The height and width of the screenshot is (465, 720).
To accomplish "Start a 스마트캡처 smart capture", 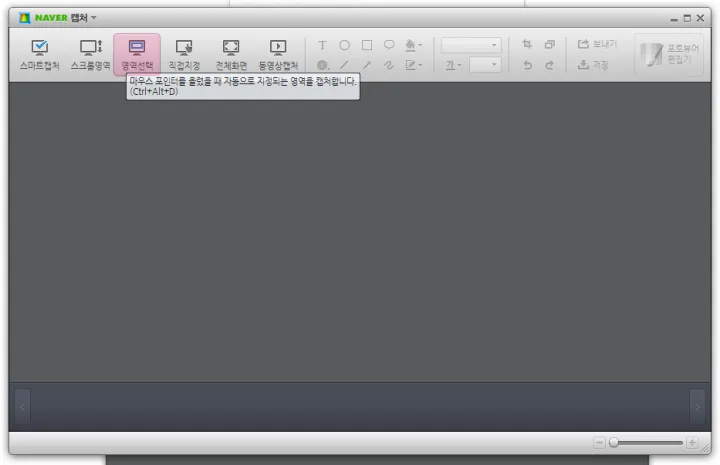I will (39, 55).
